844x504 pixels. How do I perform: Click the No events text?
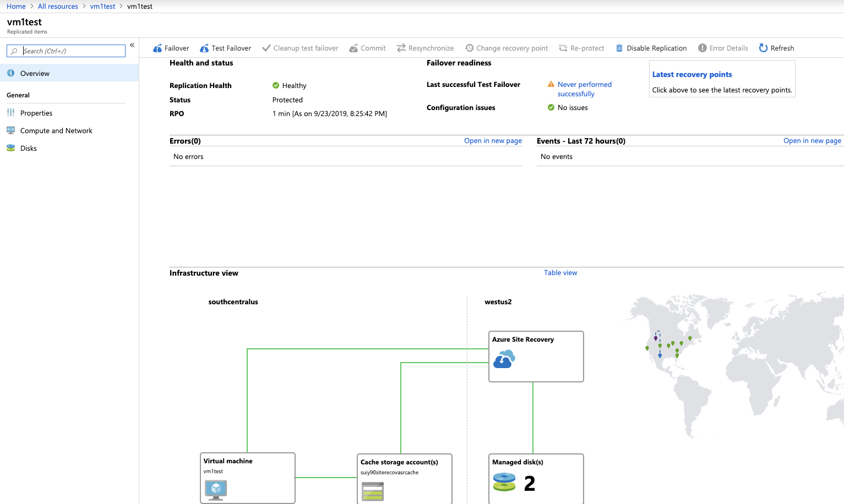557,157
